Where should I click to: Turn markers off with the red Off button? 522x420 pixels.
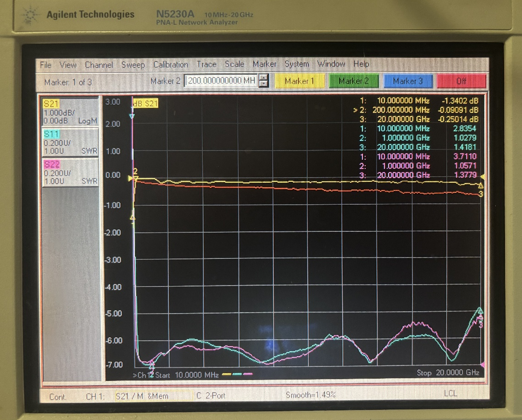coord(461,81)
